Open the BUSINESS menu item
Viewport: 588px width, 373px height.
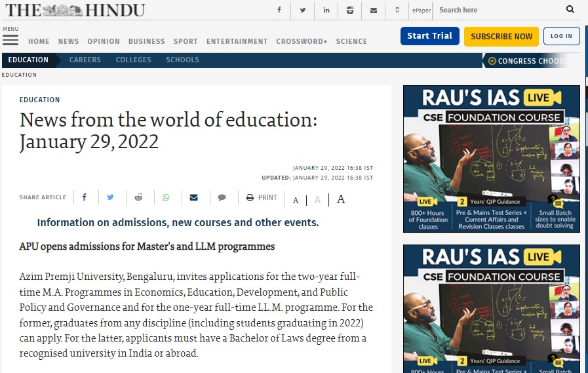click(x=146, y=41)
